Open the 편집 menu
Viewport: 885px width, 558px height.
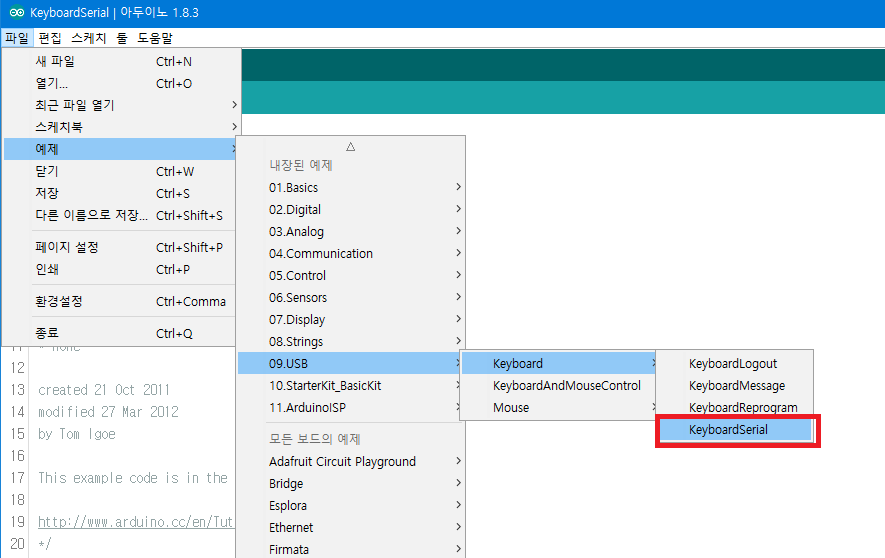click(50, 38)
